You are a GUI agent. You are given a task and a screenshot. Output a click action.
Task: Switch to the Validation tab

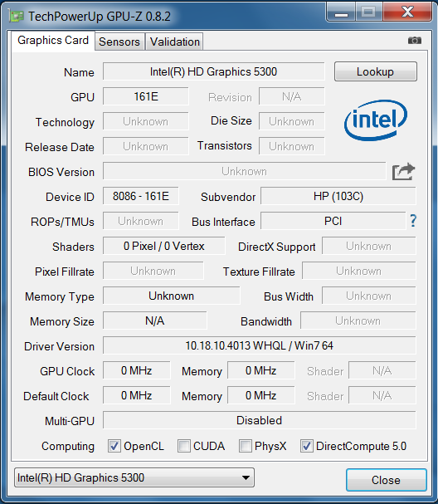(175, 42)
